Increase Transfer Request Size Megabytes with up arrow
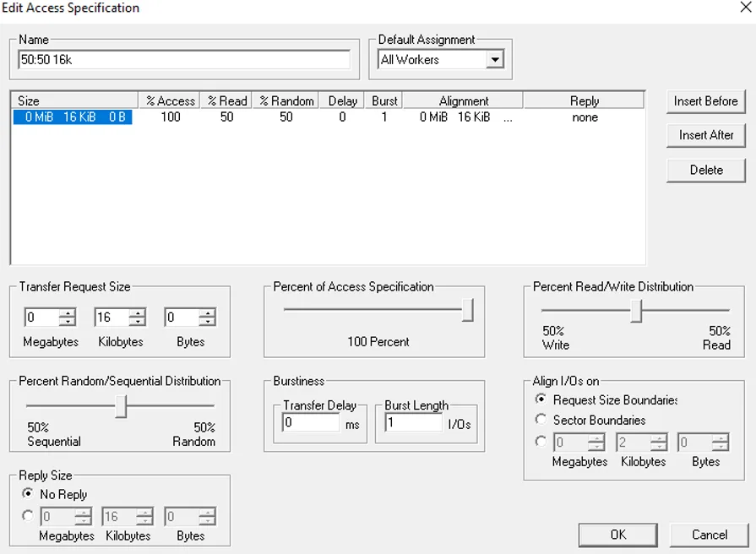The image size is (756, 554). [x=68, y=312]
